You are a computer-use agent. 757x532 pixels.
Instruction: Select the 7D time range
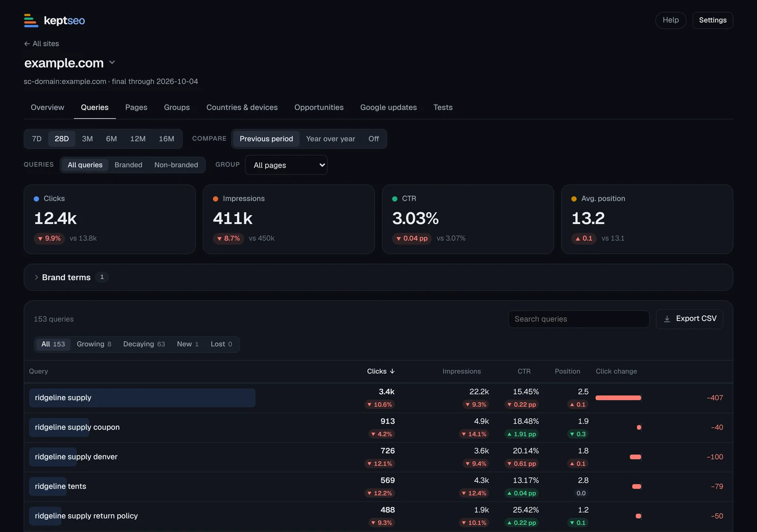click(37, 139)
